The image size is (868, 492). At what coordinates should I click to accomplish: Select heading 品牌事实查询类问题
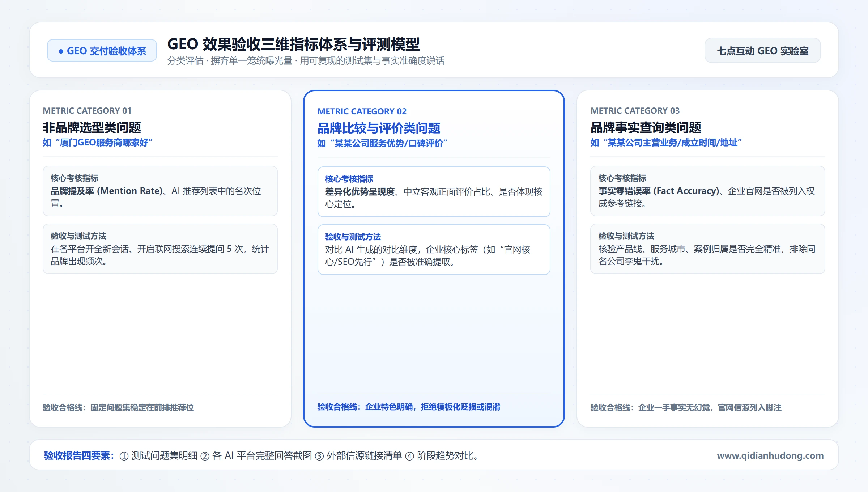pos(646,127)
